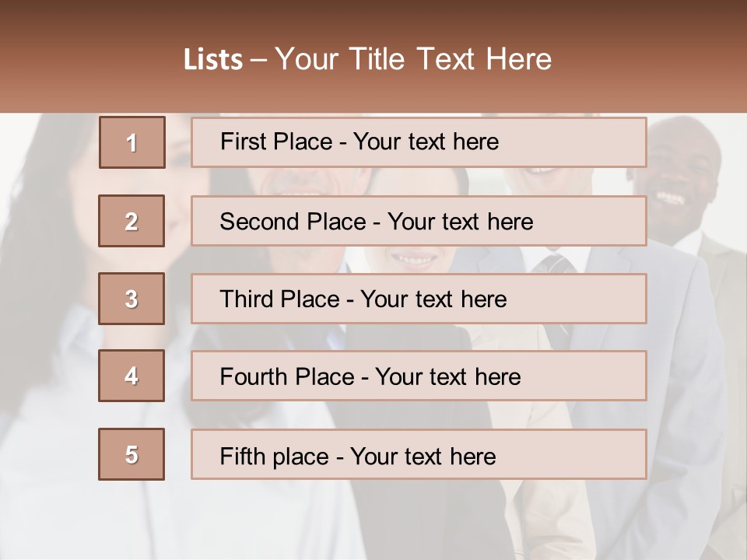Viewport: 747px width, 560px height.
Task: Click the number 5 box
Action: coord(132,454)
